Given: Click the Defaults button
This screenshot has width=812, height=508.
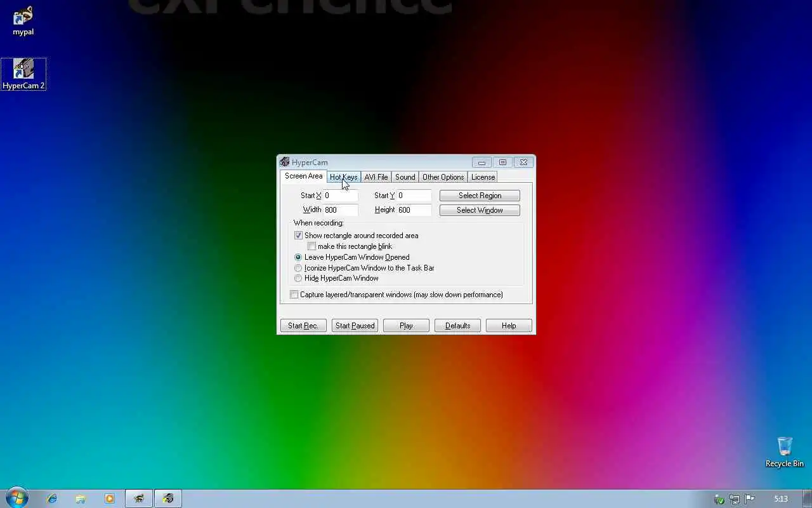Looking at the screenshot, I should tap(457, 326).
